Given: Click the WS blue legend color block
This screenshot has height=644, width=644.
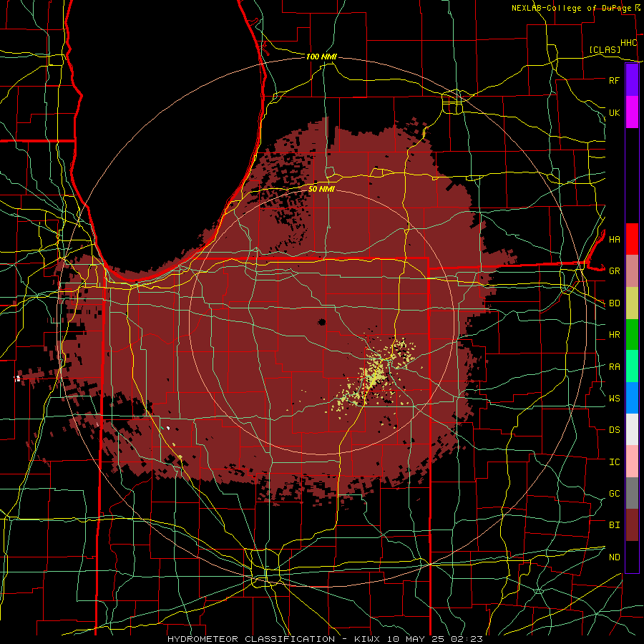Looking at the screenshot, I should (x=632, y=398).
